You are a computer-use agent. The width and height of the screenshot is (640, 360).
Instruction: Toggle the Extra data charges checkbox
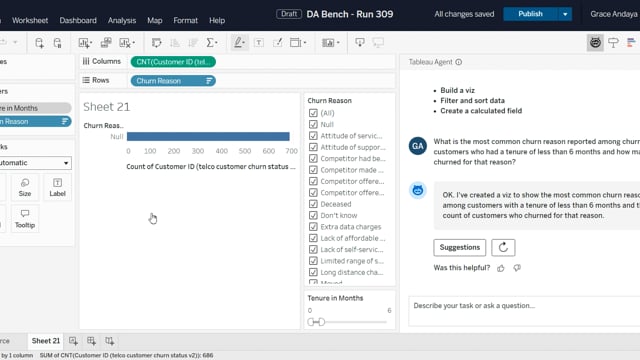click(313, 227)
